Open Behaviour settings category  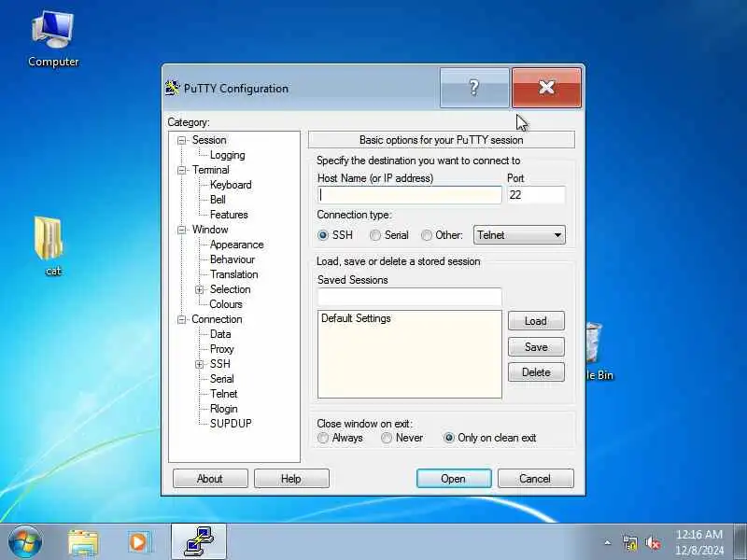tap(232, 259)
